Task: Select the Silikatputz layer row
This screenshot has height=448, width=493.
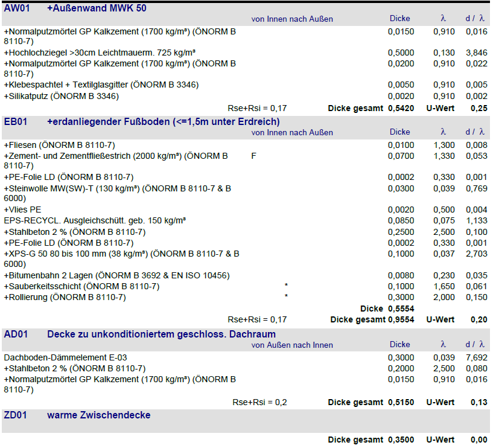Action: 62,96
